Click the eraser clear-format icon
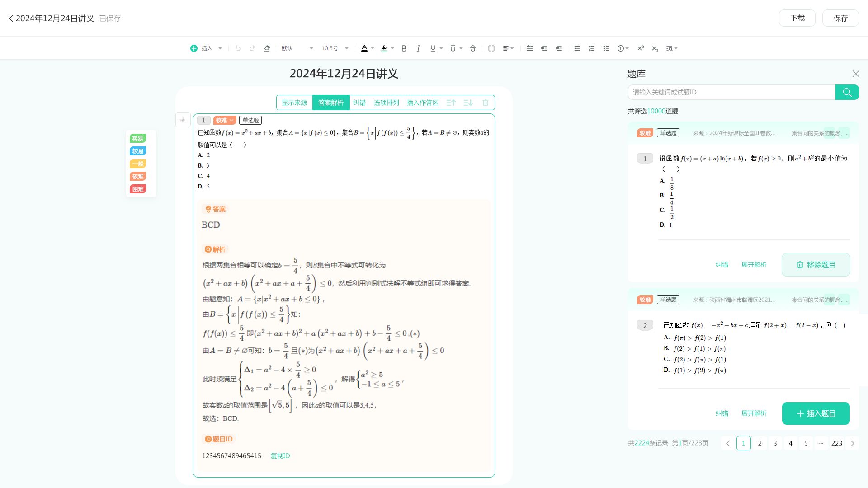Screen dimensions: 868x488 [267, 48]
